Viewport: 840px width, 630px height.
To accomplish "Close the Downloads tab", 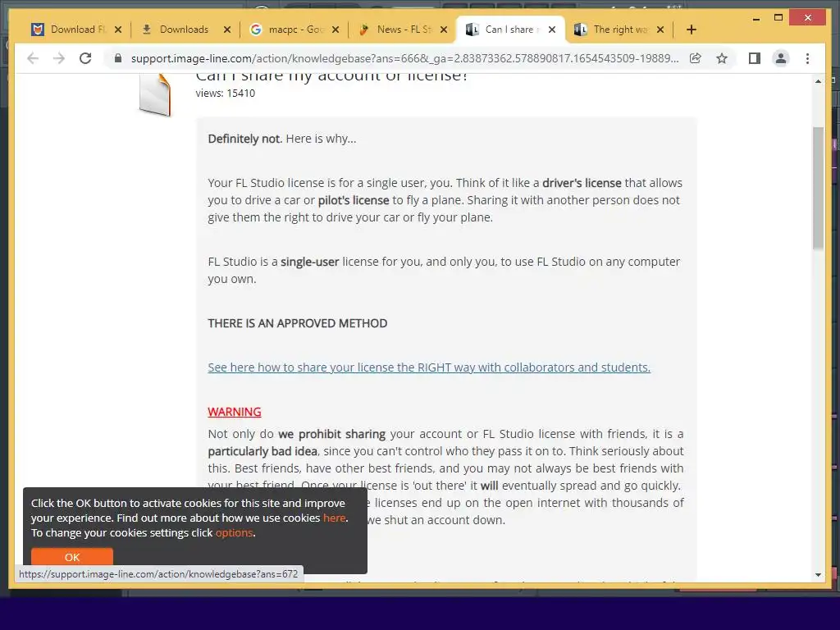I will tap(227, 30).
